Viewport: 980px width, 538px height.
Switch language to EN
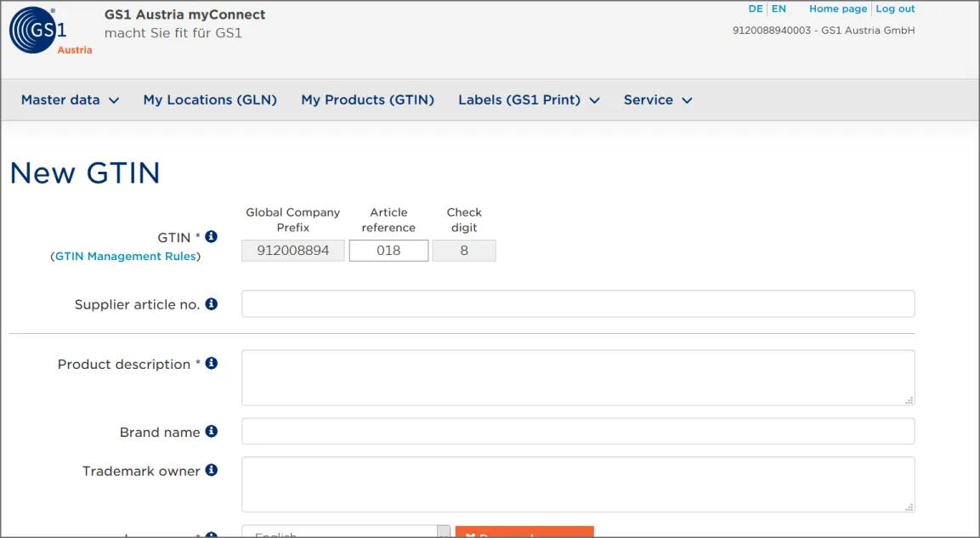coord(779,9)
